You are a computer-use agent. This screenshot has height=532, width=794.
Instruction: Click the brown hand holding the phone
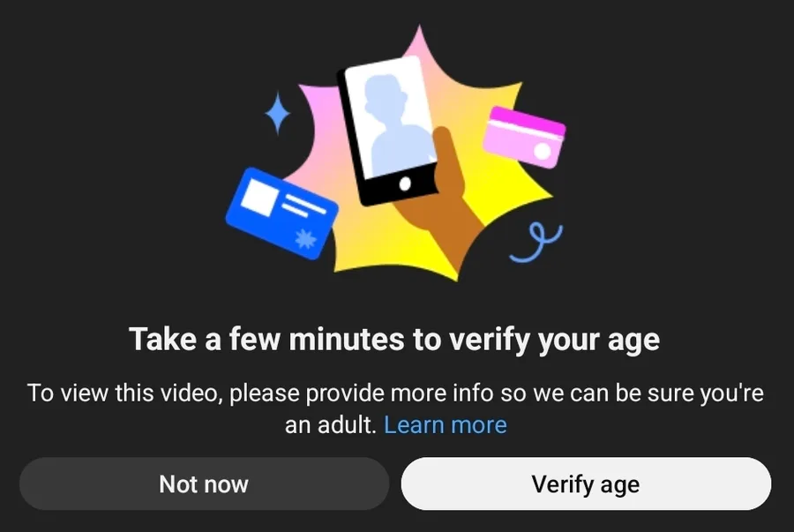pyautogui.click(x=445, y=202)
